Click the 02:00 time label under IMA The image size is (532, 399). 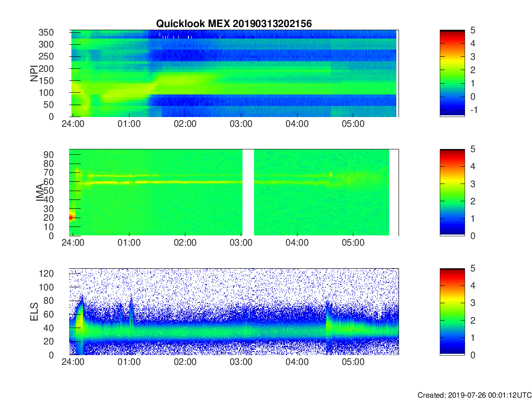[185, 243]
